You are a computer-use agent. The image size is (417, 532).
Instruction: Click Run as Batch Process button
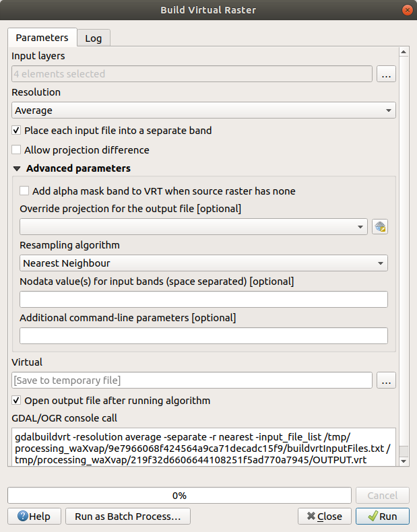[x=128, y=517]
